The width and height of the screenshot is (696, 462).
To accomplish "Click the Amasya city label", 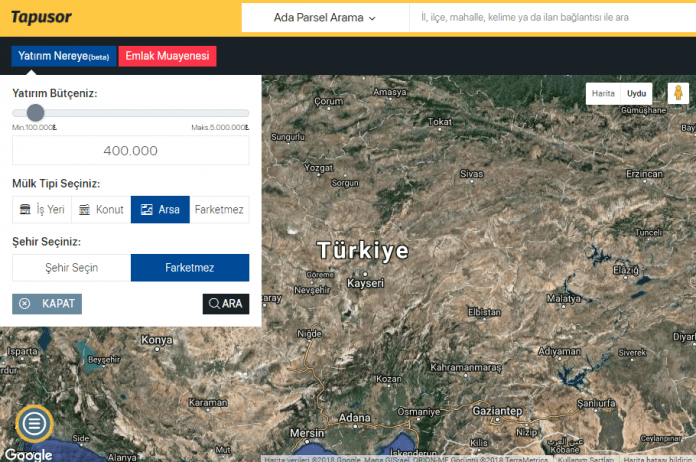I will point(390,92).
